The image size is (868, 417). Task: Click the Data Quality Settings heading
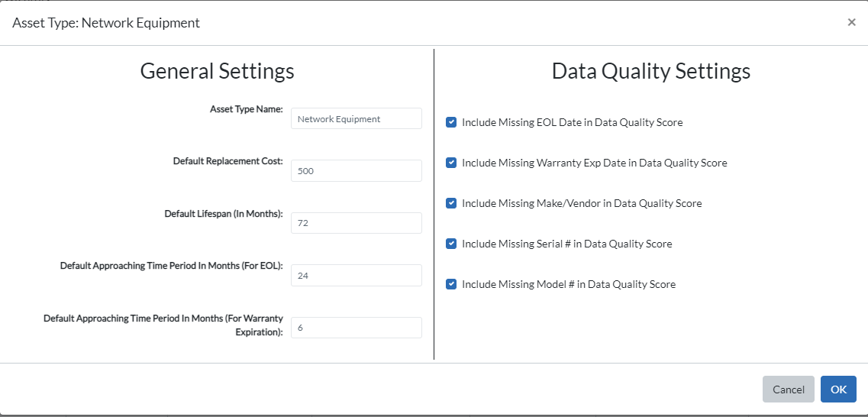click(651, 72)
